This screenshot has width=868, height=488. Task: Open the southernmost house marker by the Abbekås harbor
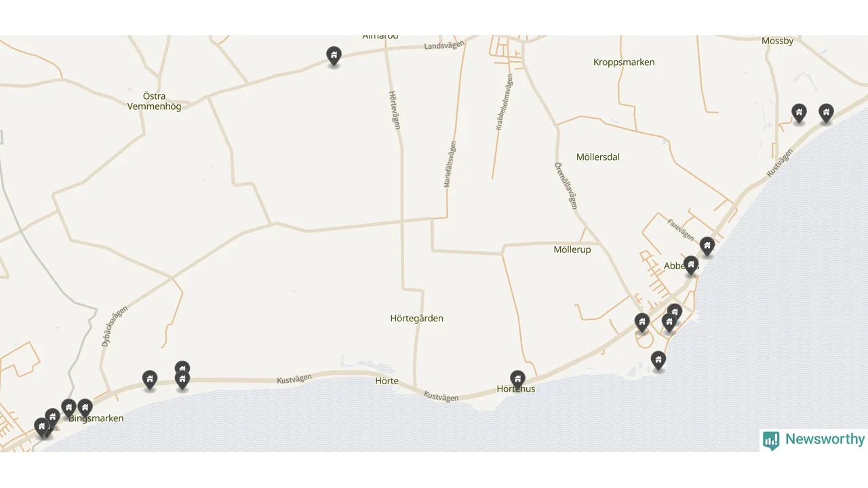tap(658, 361)
